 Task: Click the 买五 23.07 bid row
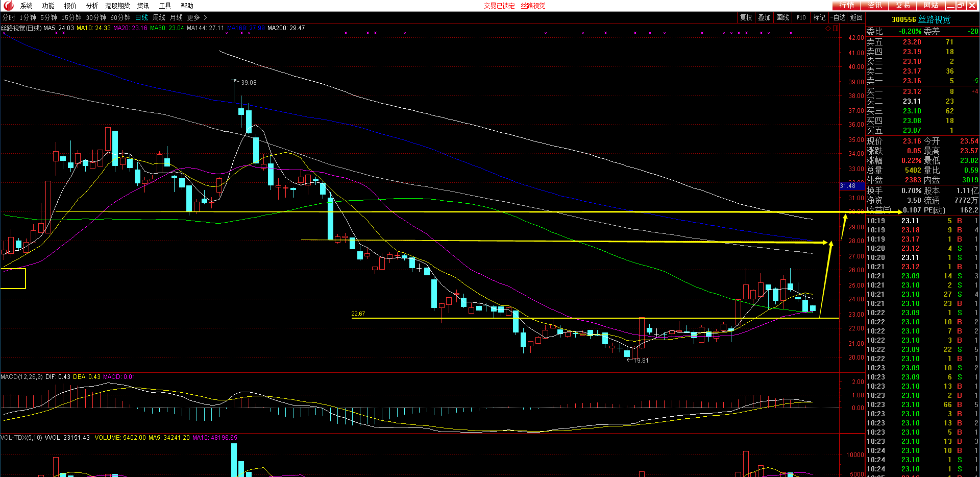(x=922, y=131)
